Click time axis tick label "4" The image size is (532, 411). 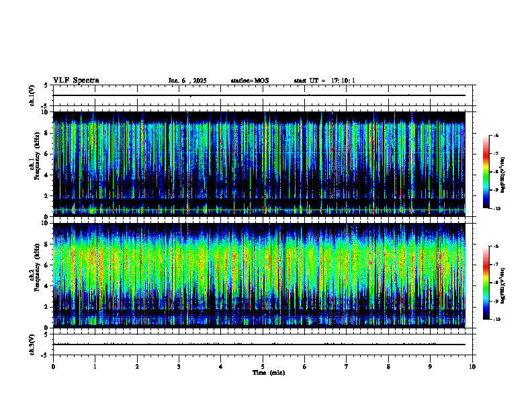220,367
